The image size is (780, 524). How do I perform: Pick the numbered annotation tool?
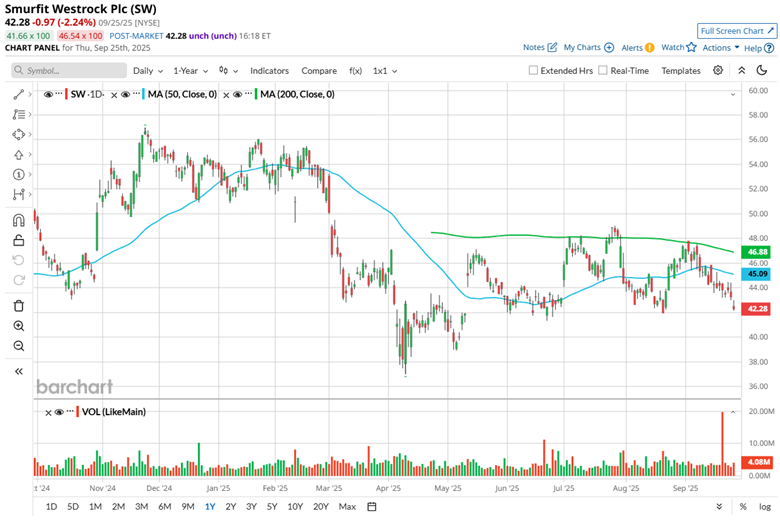18,175
